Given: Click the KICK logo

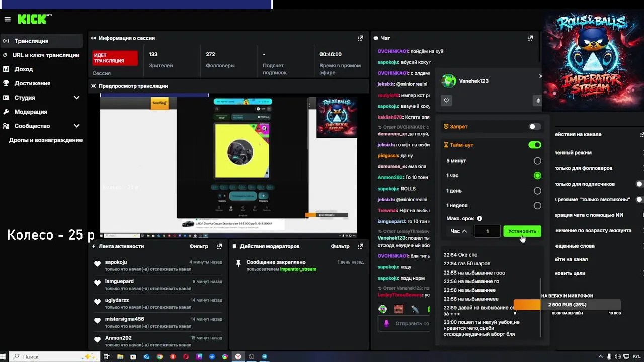Looking at the screenshot, I should (x=35, y=19).
